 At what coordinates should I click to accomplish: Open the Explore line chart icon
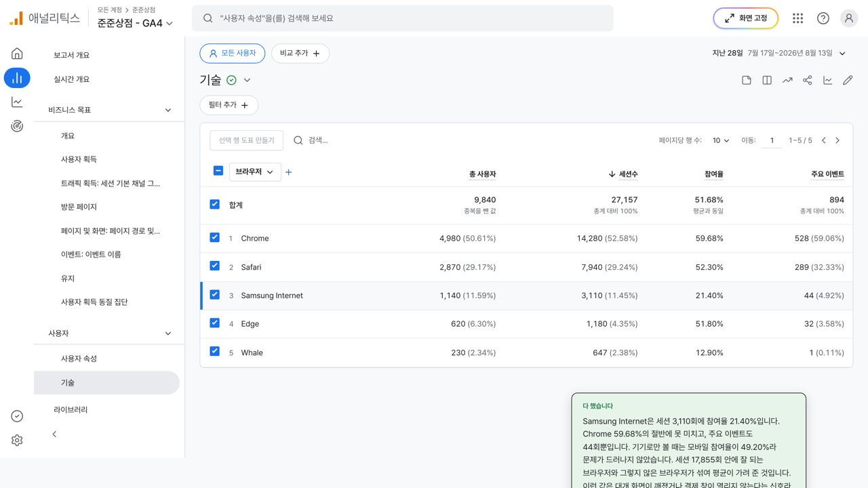coord(17,102)
